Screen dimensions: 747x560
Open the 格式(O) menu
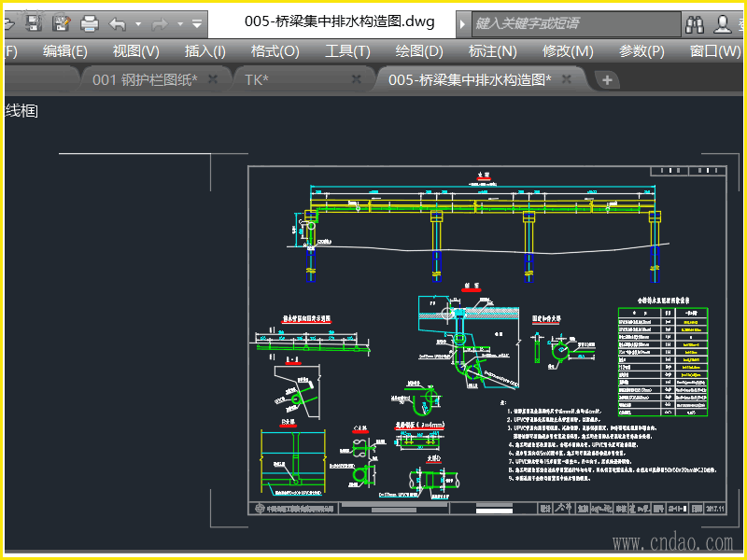point(275,51)
